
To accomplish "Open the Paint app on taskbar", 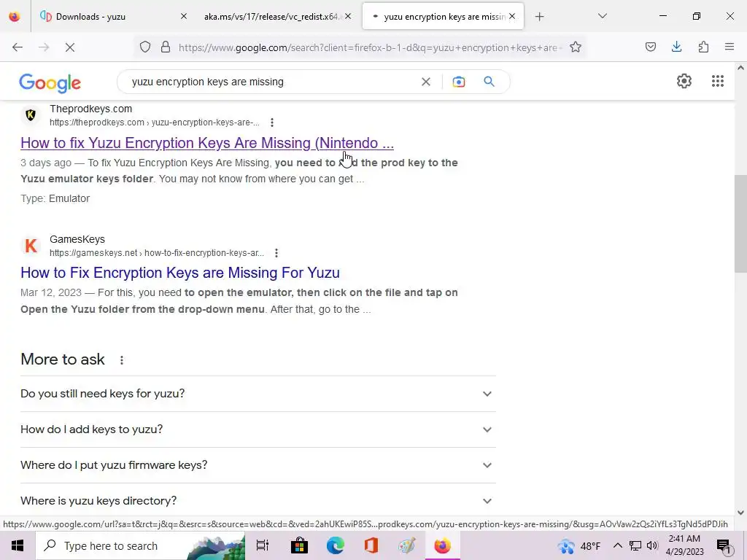I will (407, 545).
